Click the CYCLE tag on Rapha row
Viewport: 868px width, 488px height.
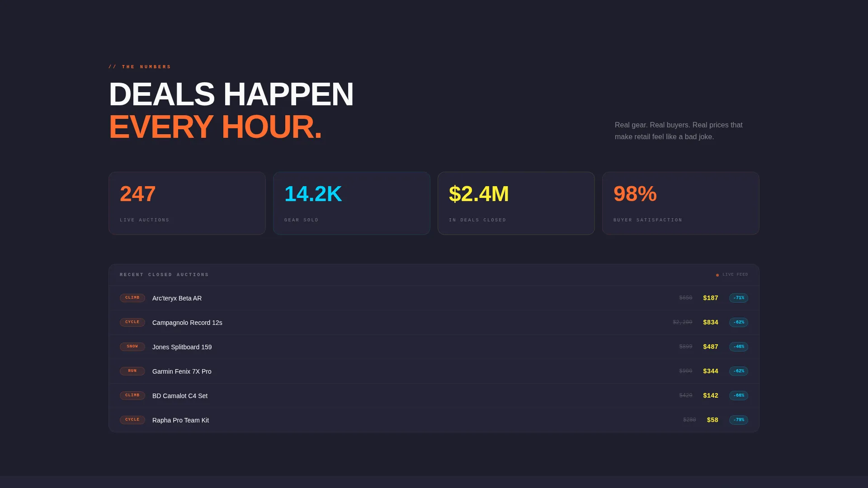tap(132, 420)
